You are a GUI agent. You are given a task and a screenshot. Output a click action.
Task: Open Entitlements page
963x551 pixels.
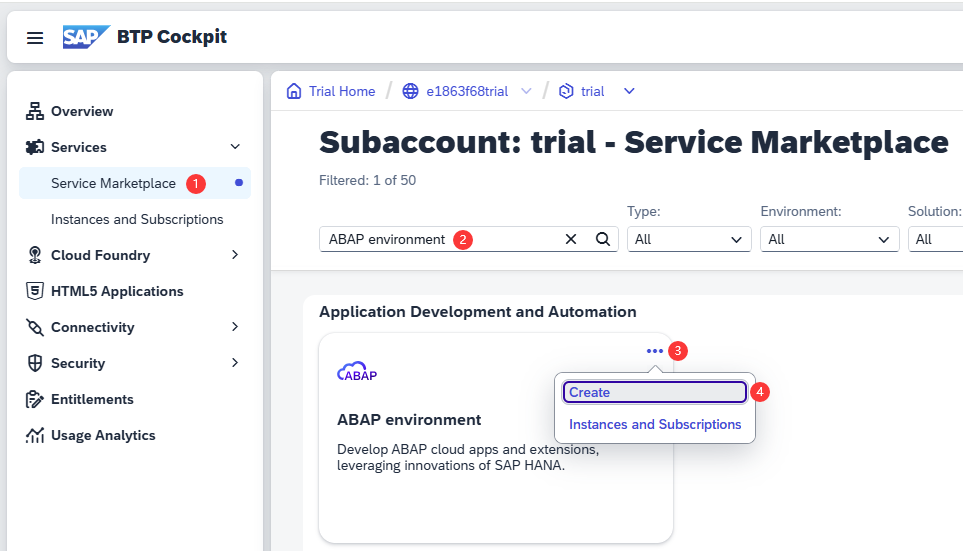pyautogui.click(x=92, y=399)
